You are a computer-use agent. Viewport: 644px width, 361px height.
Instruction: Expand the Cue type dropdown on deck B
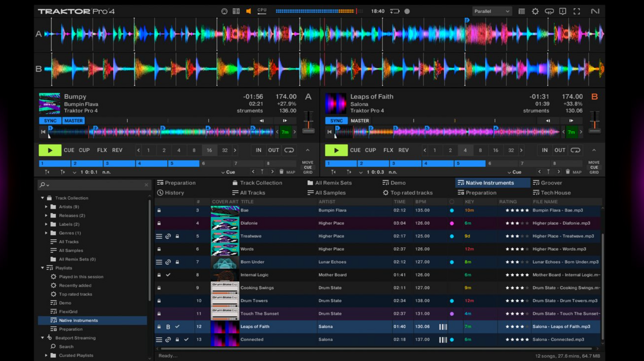click(515, 172)
